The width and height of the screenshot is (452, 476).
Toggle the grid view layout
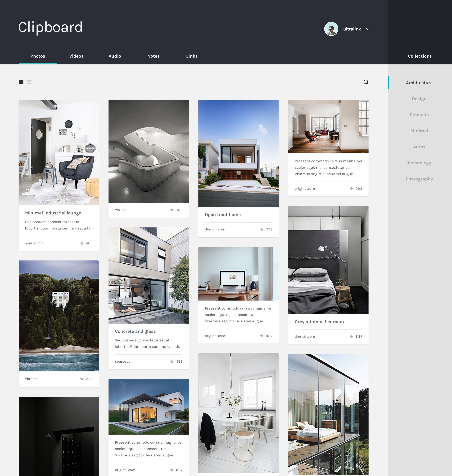[21, 82]
